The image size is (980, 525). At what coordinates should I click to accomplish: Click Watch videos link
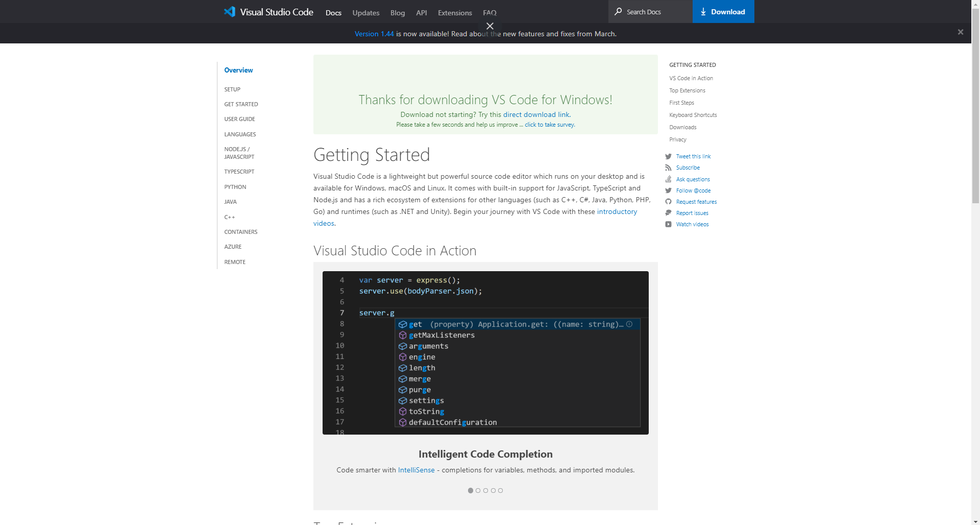(x=692, y=224)
